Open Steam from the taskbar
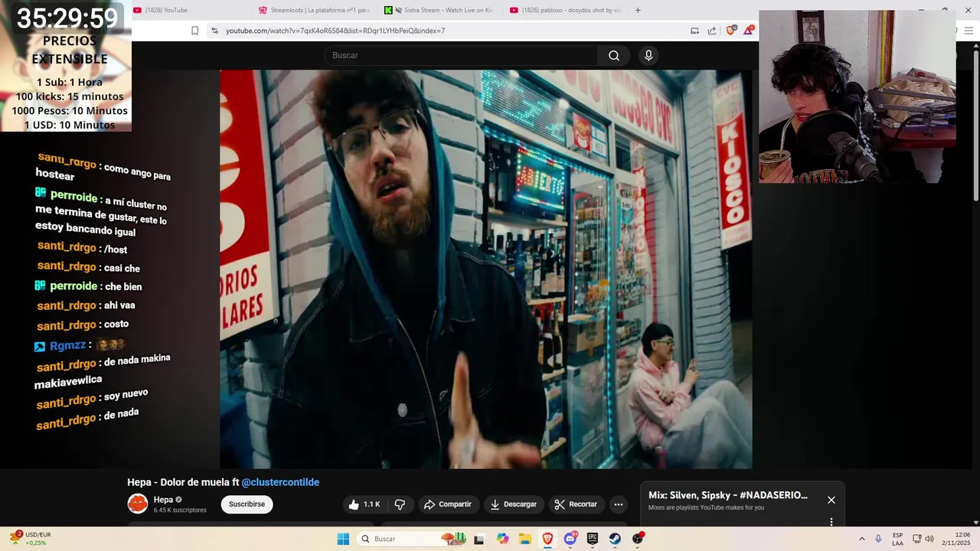The width and height of the screenshot is (980, 551). (615, 539)
